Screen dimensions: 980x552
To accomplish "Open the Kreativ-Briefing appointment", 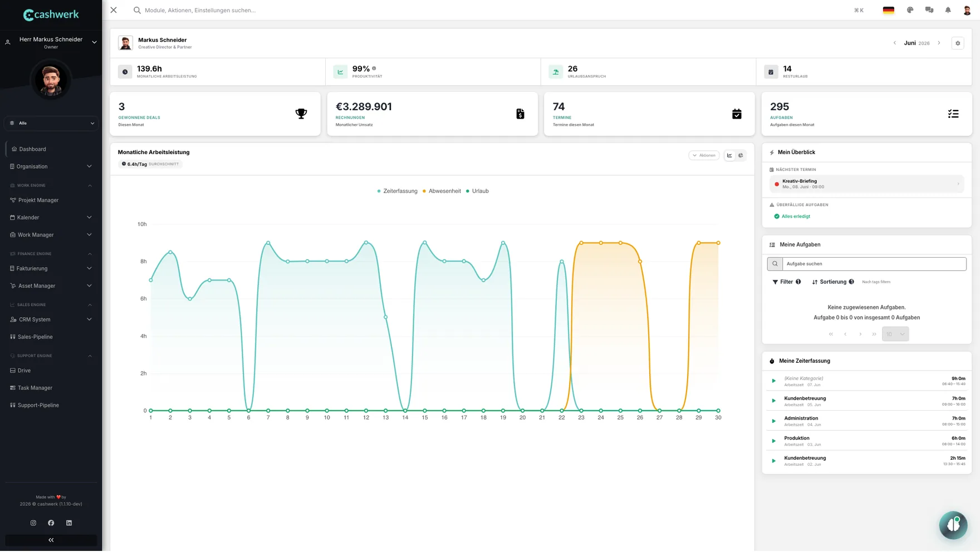I will click(x=866, y=184).
